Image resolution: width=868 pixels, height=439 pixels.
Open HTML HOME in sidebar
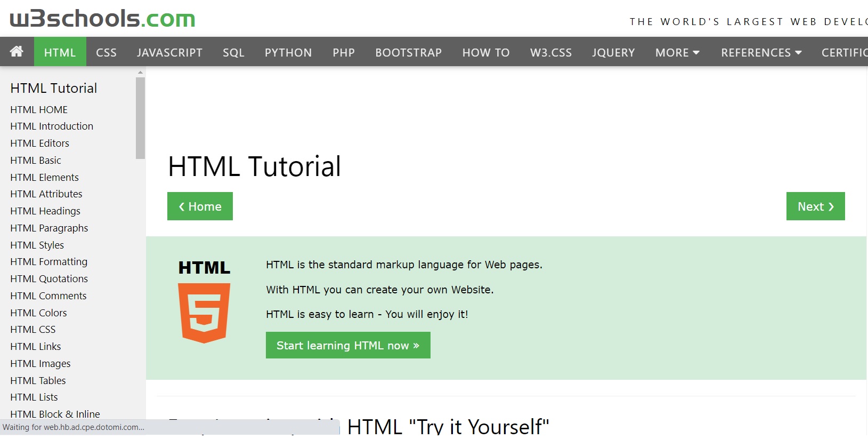39,109
